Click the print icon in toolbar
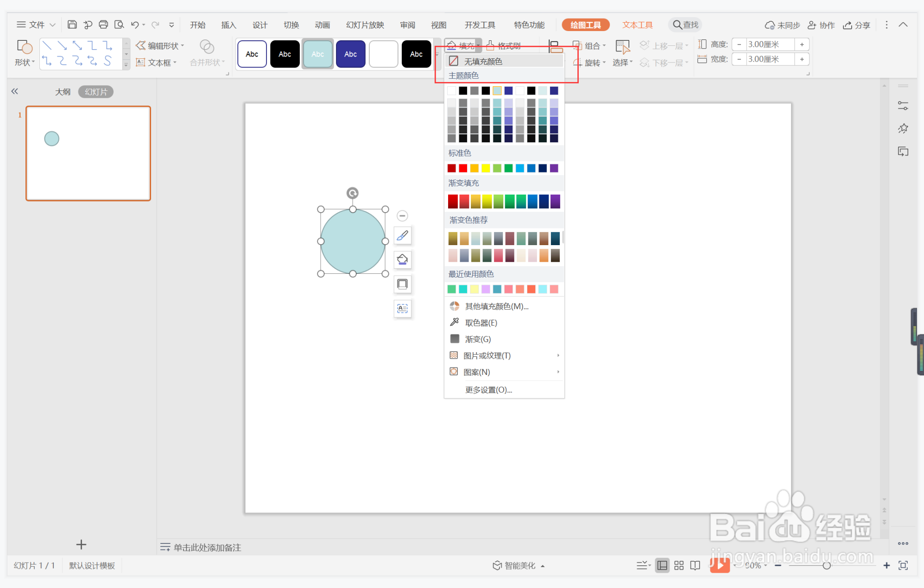The image size is (924, 588). [103, 25]
